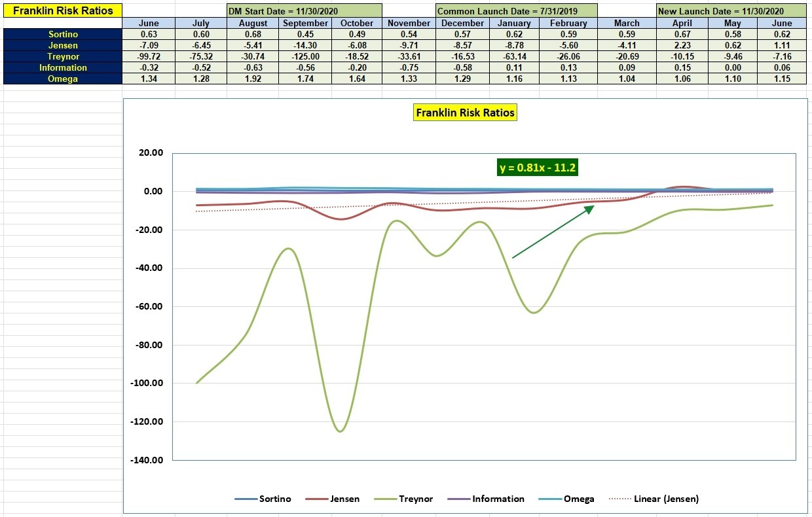The width and height of the screenshot is (812, 517).
Task: Click the trendline equation label
Action: click(538, 168)
